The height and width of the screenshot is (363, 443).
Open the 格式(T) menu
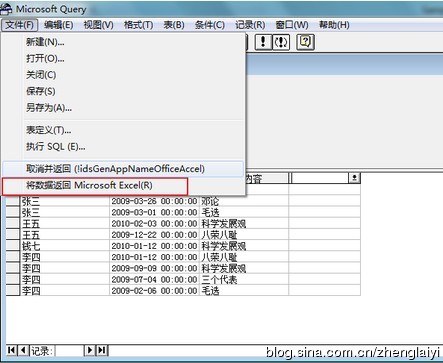tap(138, 25)
